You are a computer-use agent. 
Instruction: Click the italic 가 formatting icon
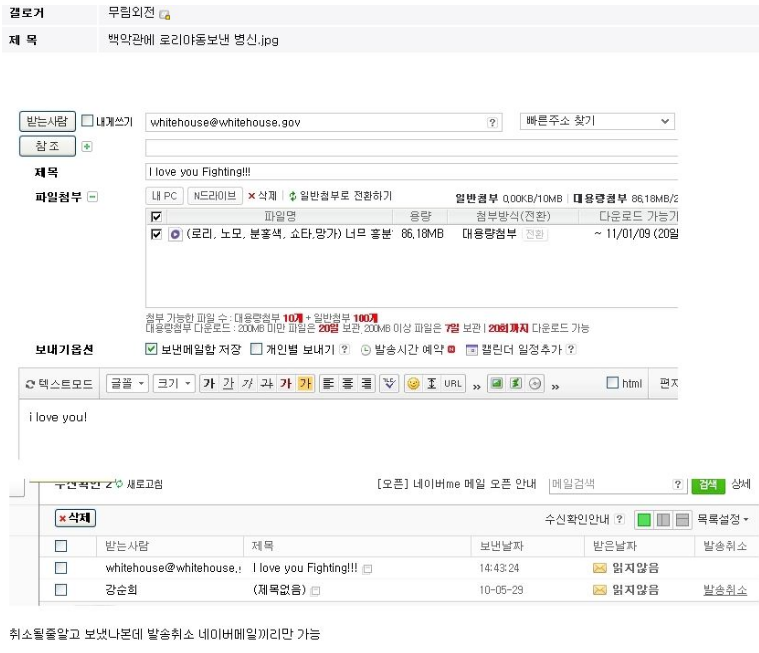pyautogui.click(x=247, y=383)
